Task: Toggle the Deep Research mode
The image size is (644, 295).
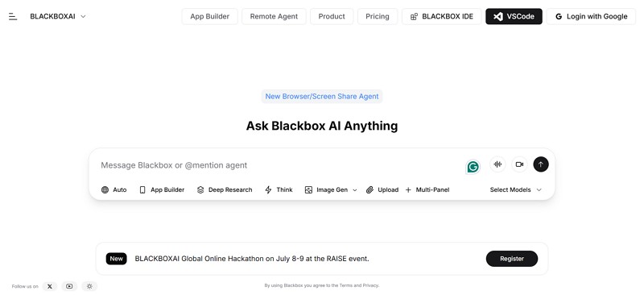Action: pos(225,189)
